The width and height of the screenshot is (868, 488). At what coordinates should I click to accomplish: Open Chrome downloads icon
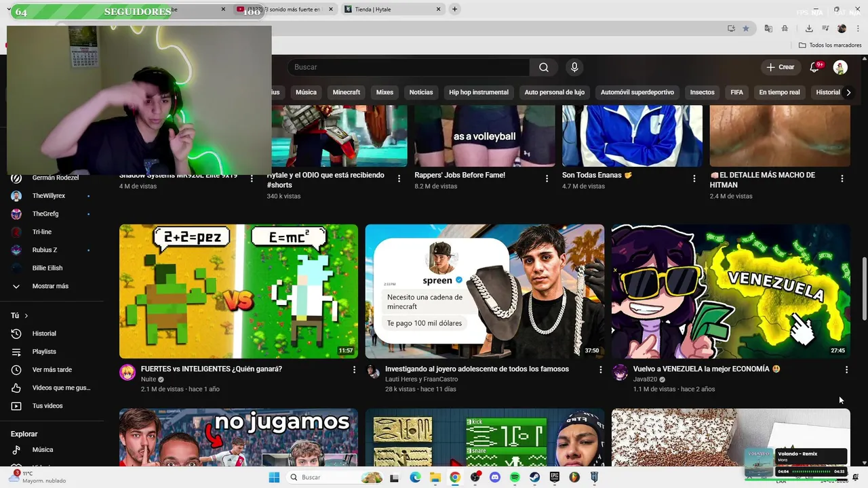click(809, 28)
